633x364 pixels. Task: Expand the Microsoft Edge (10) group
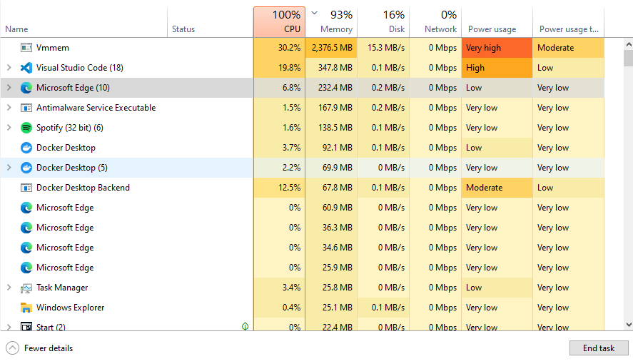(x=9, y=88)
